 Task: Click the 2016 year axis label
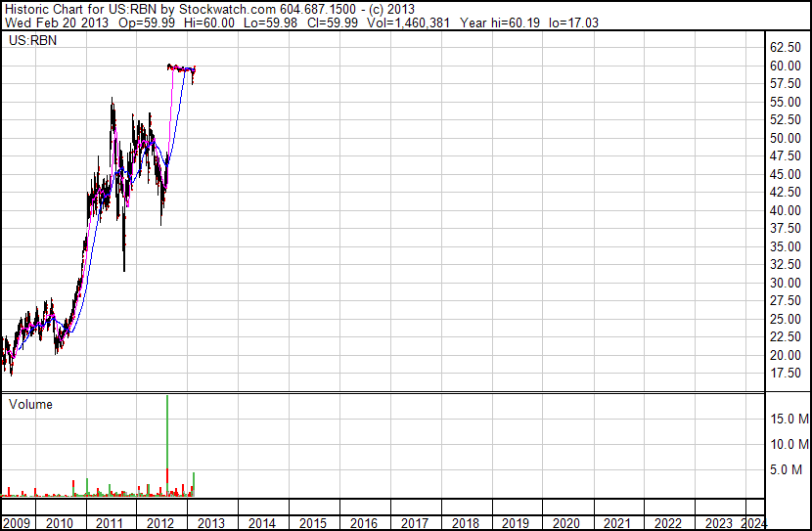click(x=363, y=523)
